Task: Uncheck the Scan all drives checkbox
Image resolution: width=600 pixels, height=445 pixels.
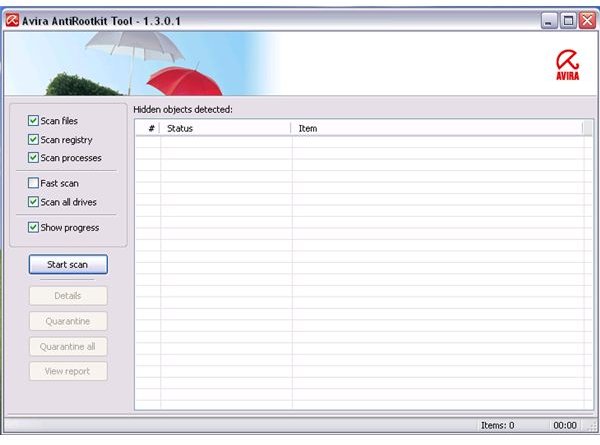Action: pyautogui.click(x=33, y=202)
